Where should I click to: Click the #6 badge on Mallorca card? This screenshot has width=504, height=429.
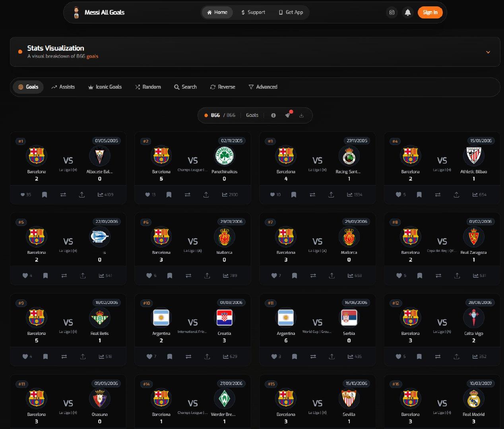point(146,222)
